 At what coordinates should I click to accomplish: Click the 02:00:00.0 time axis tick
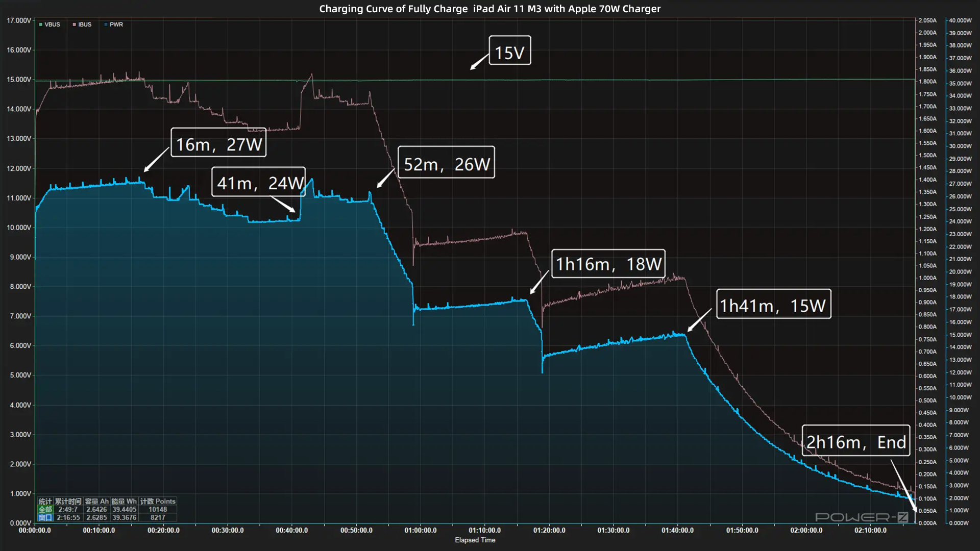tap(806, 530)
